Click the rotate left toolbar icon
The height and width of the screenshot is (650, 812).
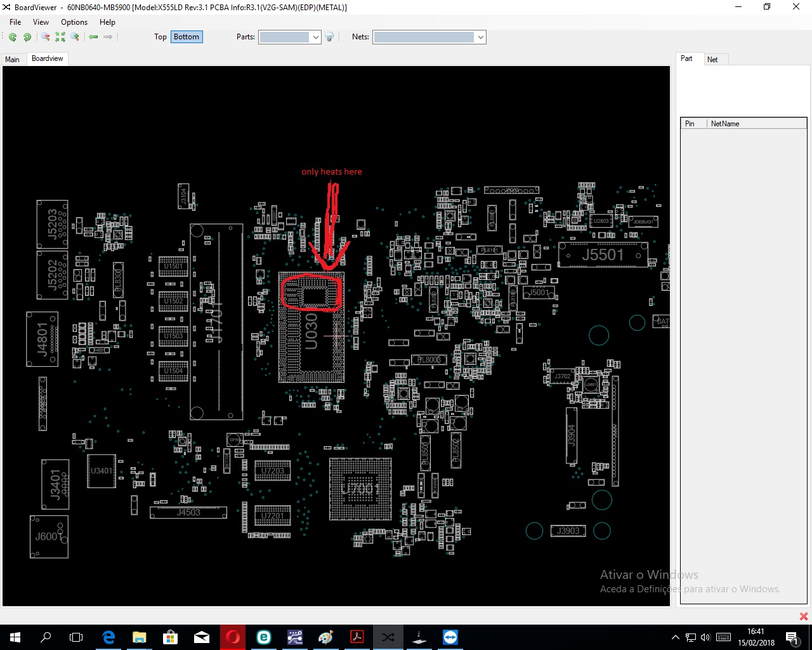(13, 37)
